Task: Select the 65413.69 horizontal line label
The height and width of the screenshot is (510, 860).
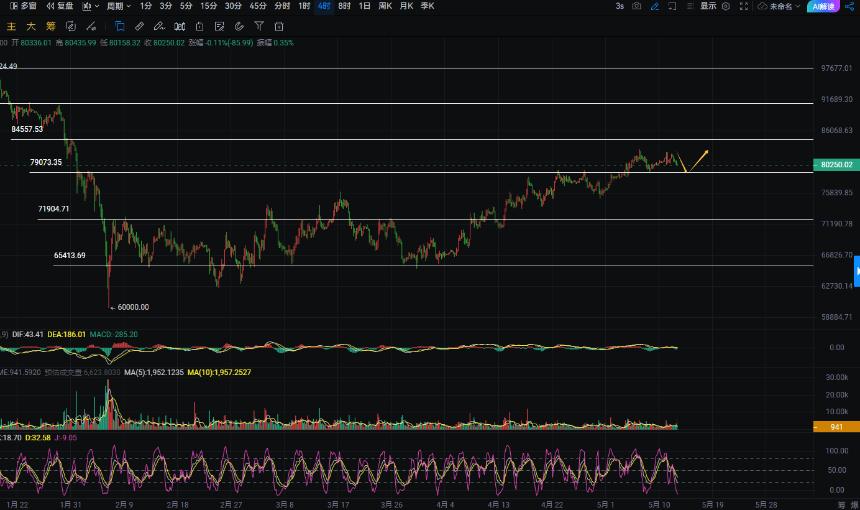Action: coord(70,255)
